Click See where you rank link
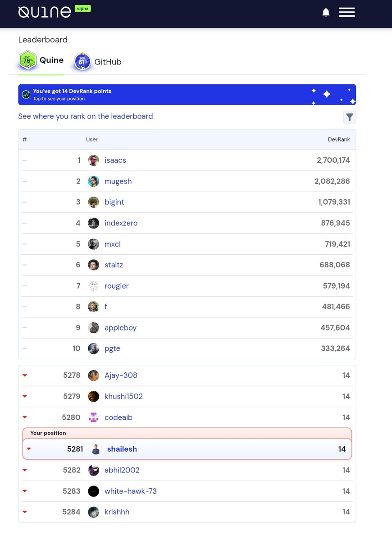This screenshot has width=392, height=541. [86, 116]
